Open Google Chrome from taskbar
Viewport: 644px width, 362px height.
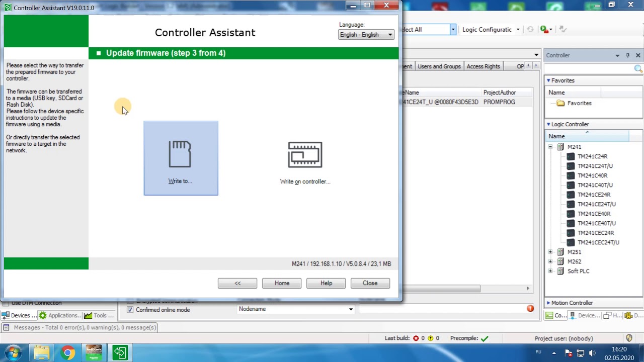click(67, 352)
